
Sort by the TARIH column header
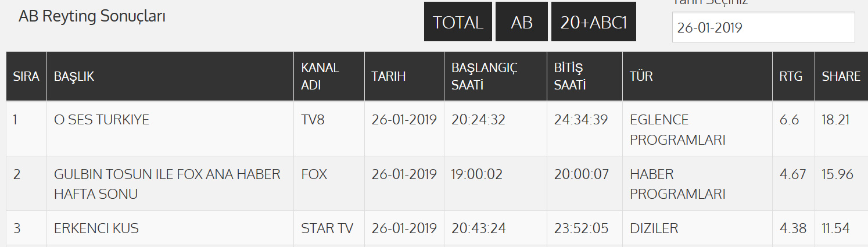(389, 76)
